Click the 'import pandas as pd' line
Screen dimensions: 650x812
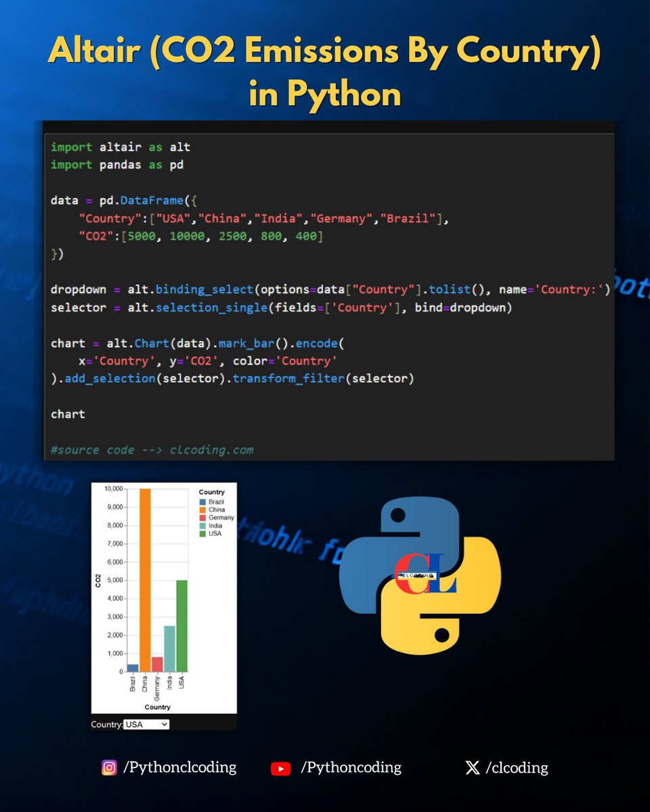point(117,165)
